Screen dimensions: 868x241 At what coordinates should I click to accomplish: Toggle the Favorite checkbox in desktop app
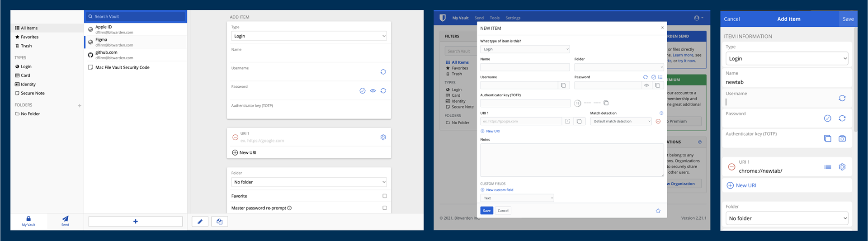pyautogui.click(x=385, y=196)
